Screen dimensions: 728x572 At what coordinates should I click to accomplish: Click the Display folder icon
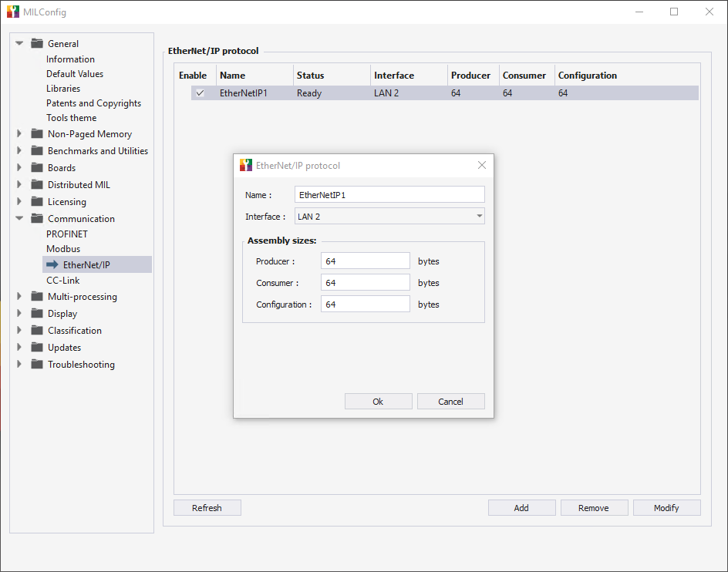[36, 313]
